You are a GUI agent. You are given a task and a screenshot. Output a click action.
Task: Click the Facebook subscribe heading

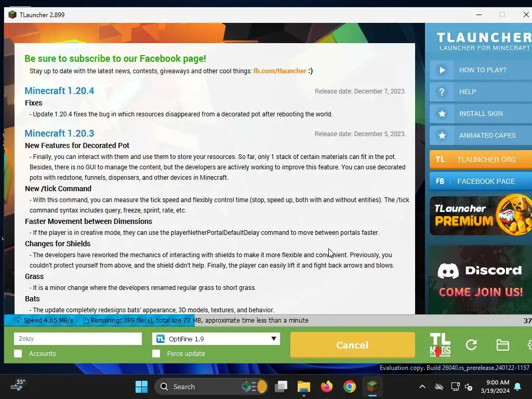coord(115,59)
